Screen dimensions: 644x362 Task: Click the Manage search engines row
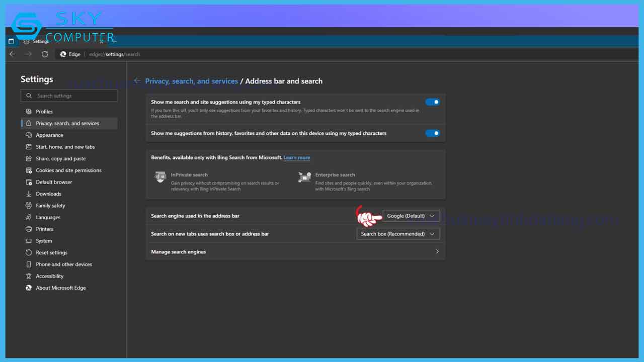click(x=295, y=251)
